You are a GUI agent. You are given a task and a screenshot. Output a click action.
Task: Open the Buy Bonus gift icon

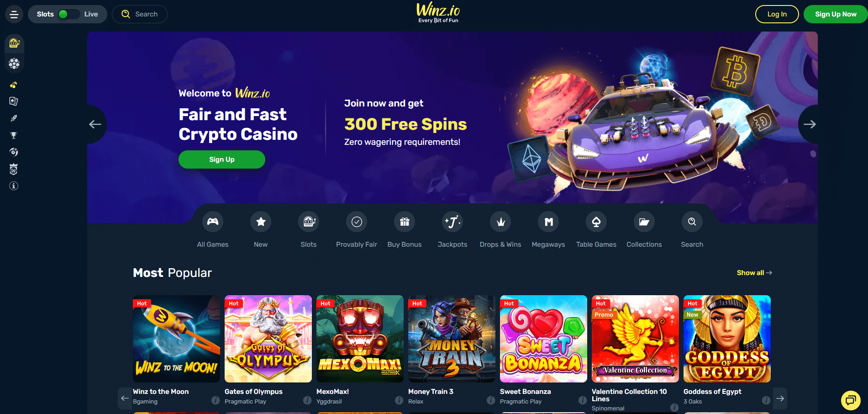(405, 222)
